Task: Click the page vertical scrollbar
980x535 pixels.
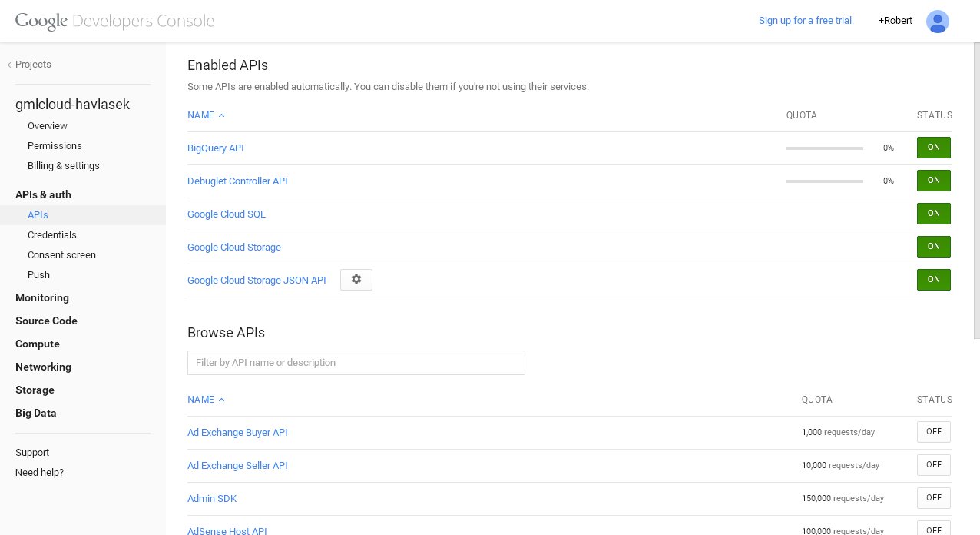Action: [975, 192]
